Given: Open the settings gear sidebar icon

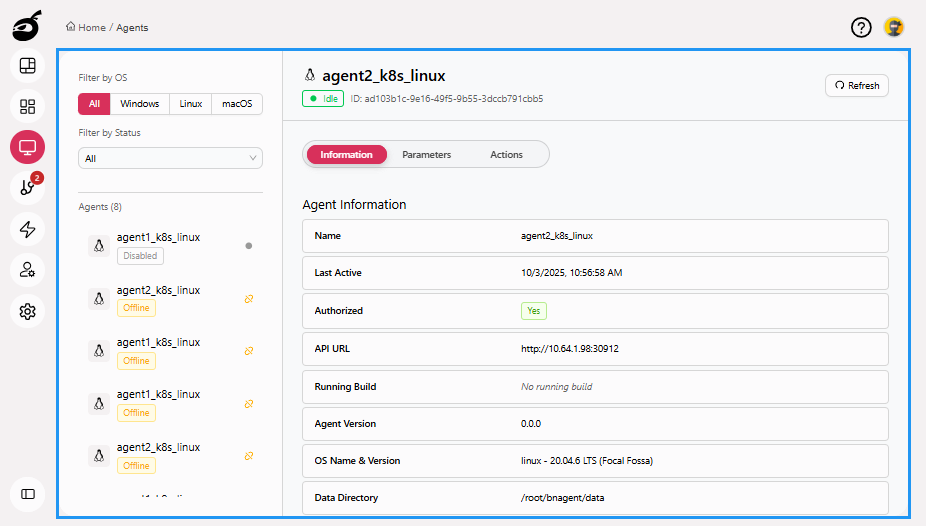Looking at the screenshot, I should click(28, 311).
